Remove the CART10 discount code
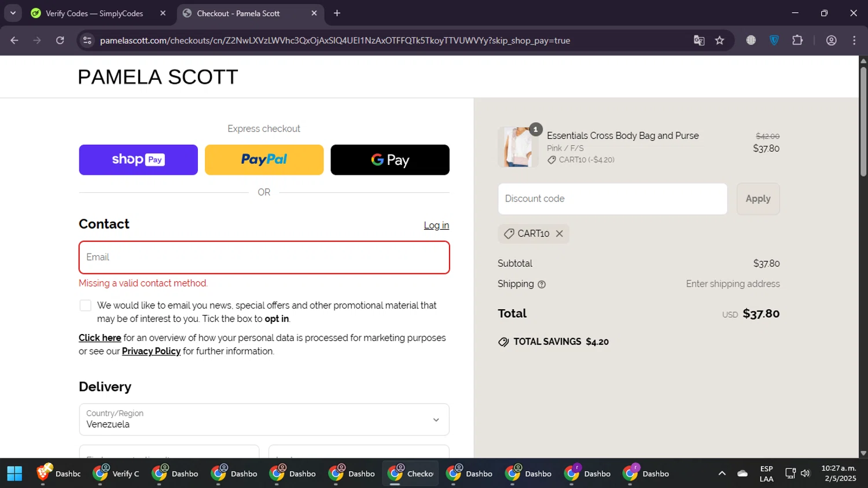 560,234
